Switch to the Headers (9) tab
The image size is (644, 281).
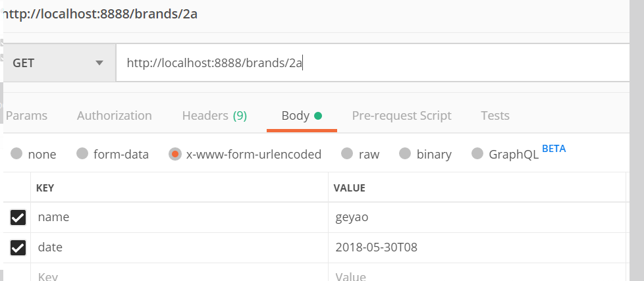[x=214, y=116]
